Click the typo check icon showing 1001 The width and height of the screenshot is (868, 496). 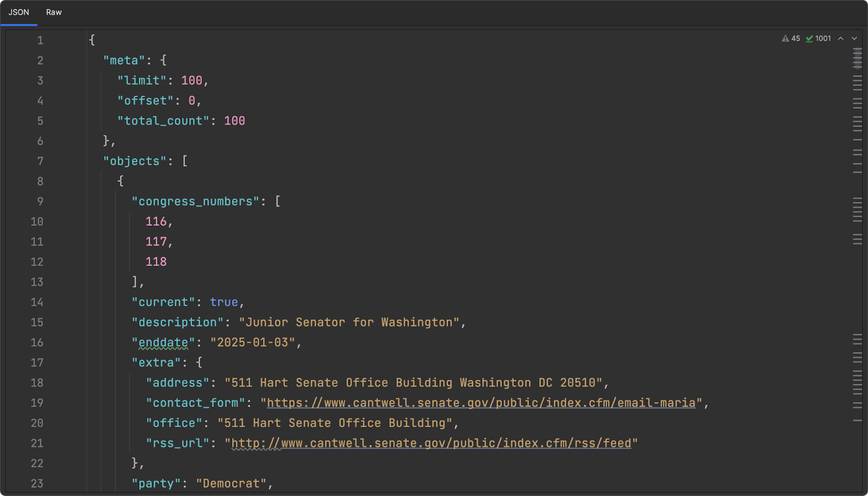(x=818, y=39)
